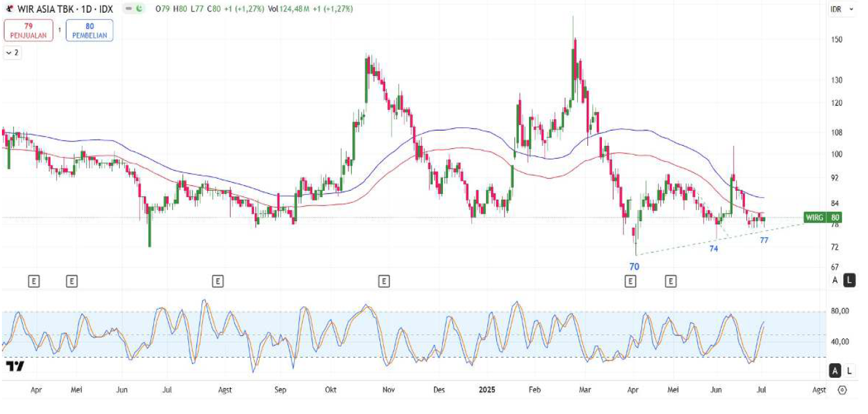The width and height of the screenshot is (868, 414).
Task: Click the 80,00 stochastic axis label
Action: (839, 311)
